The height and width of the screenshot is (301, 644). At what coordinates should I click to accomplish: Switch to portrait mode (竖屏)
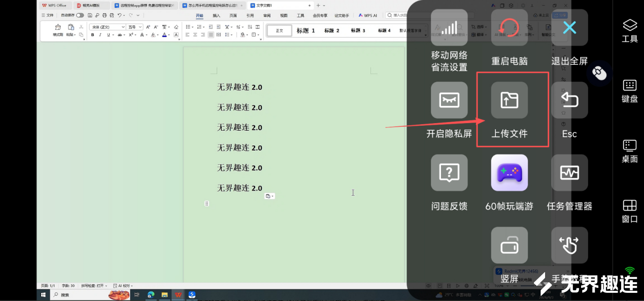click(x=510, y=245)
